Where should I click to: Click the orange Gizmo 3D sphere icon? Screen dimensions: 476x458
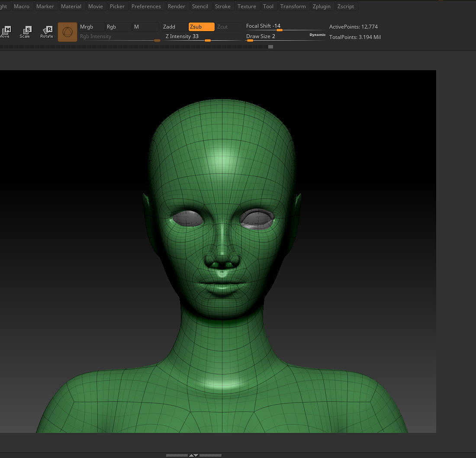68,32
